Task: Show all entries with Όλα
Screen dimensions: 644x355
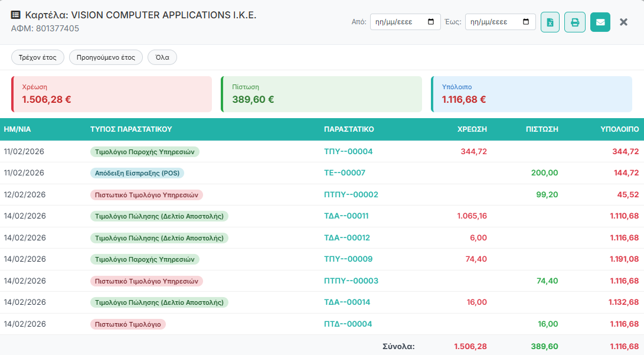Action: [162, 57]
